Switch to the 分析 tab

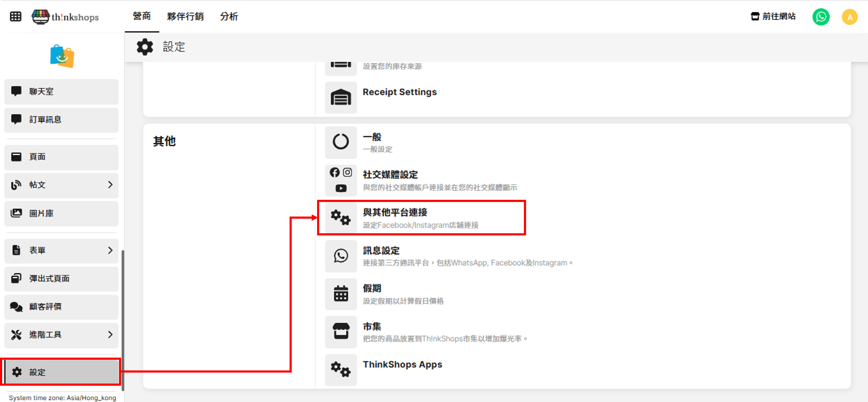point(229,16)
